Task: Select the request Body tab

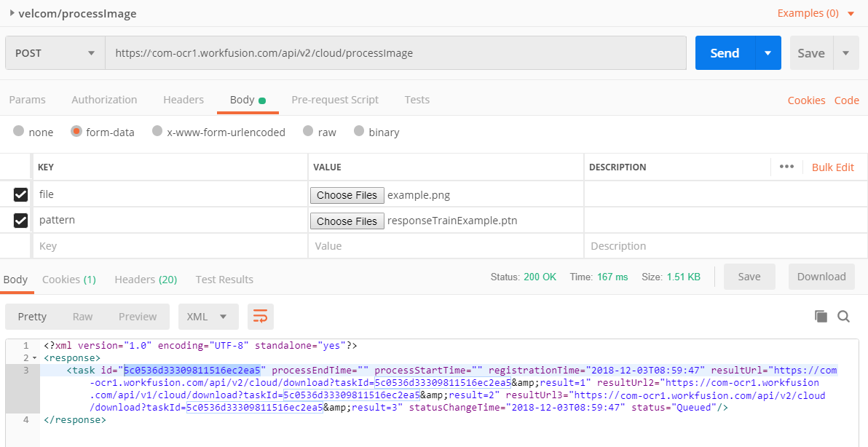Action: point(248,100)
